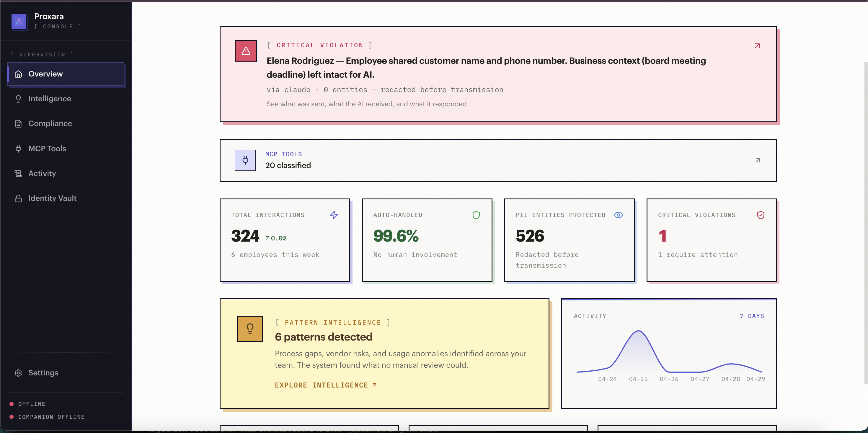Image resolution: width=868 pixels, height=433 pixels.
Task: Select Activity in the sidebar
Action: tap(66, 173)
